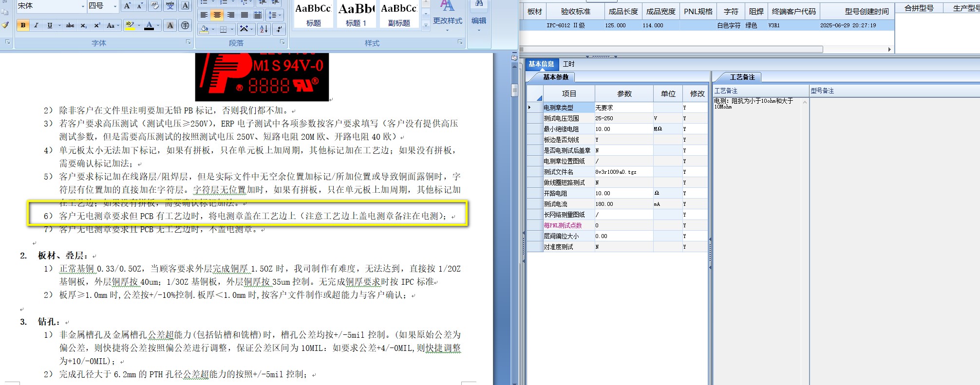Screen dimensions: 980x385
Task: Click the Copy icon
Action: [5, 12]
